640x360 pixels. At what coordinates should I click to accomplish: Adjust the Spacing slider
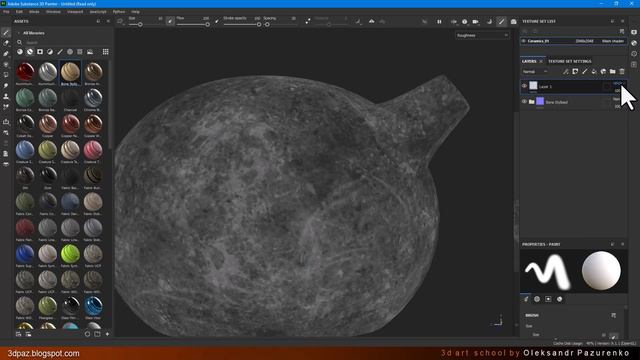(280, 24)
